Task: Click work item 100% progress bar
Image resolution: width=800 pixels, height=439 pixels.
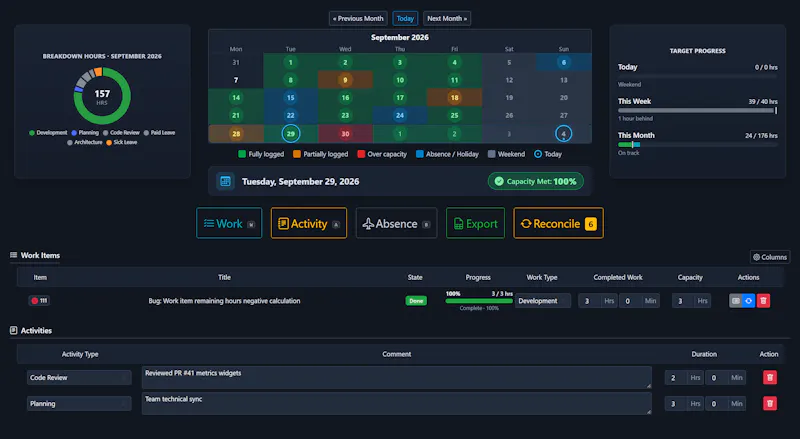Action: pyautogui.click(x=479, y=301)
